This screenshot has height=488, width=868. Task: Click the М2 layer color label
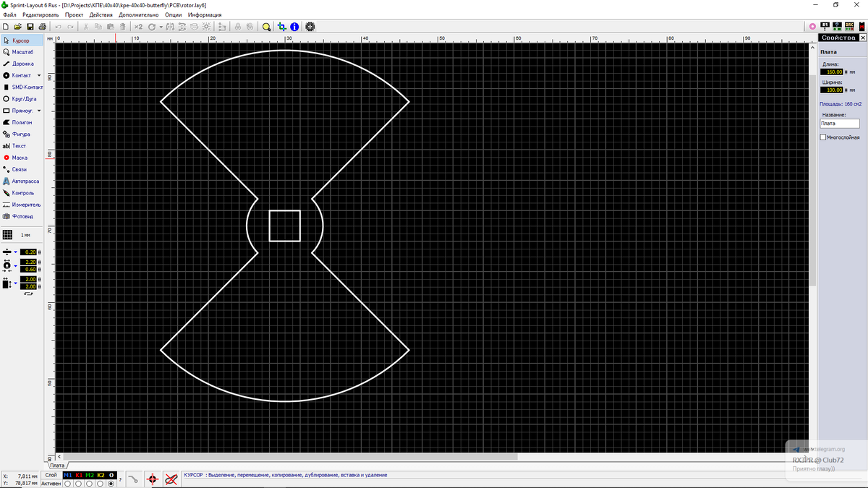tap(89, 475)
